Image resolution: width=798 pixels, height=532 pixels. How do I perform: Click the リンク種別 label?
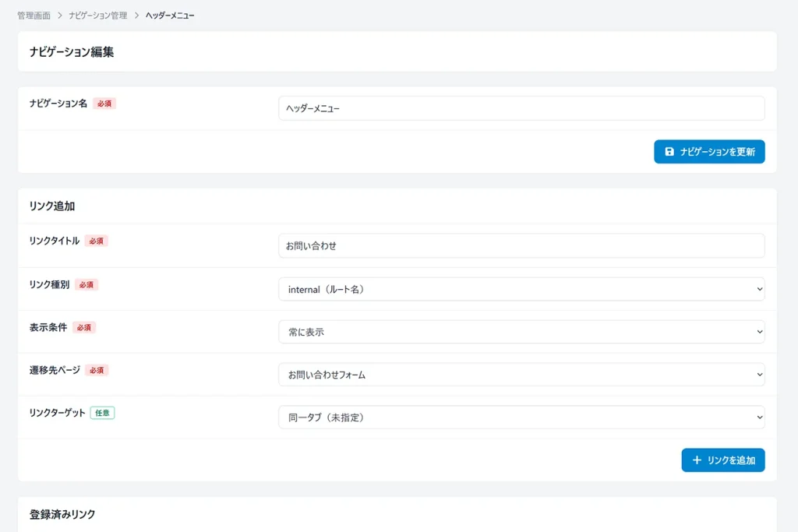[49, 284]
